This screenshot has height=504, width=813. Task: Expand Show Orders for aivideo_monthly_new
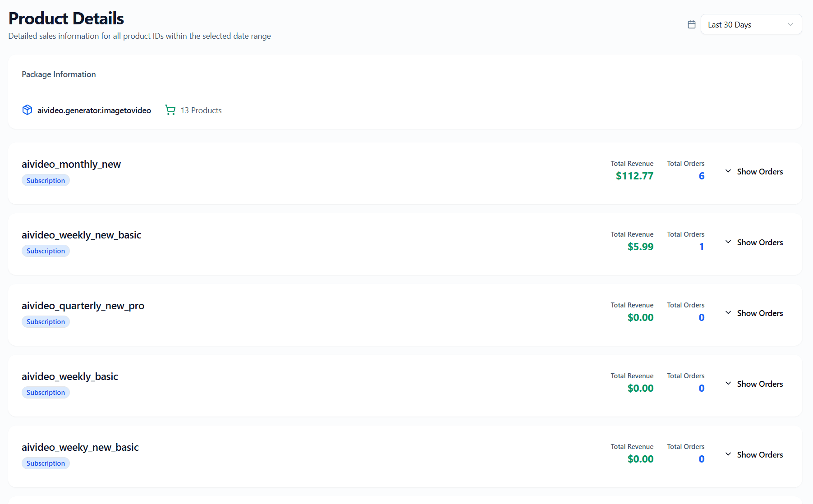tap(754, 172)
